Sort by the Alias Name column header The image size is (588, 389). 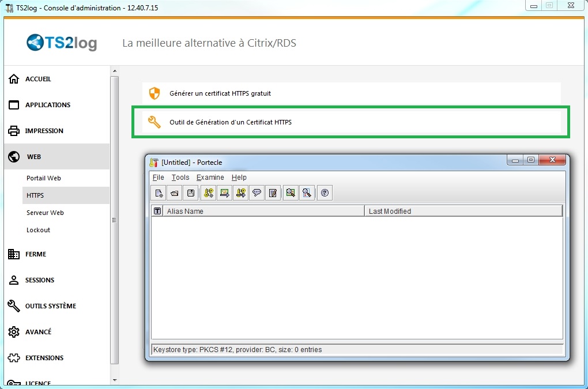(264, 211)
